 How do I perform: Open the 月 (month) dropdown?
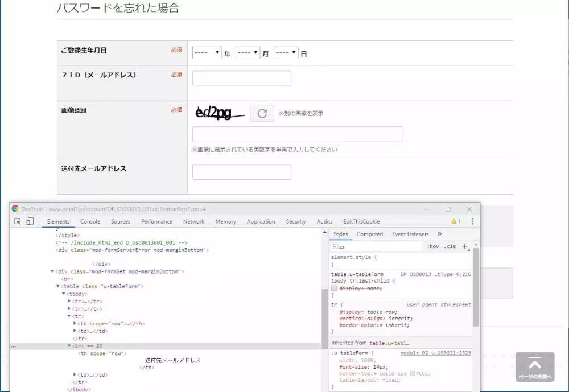[x=249, y=52]
